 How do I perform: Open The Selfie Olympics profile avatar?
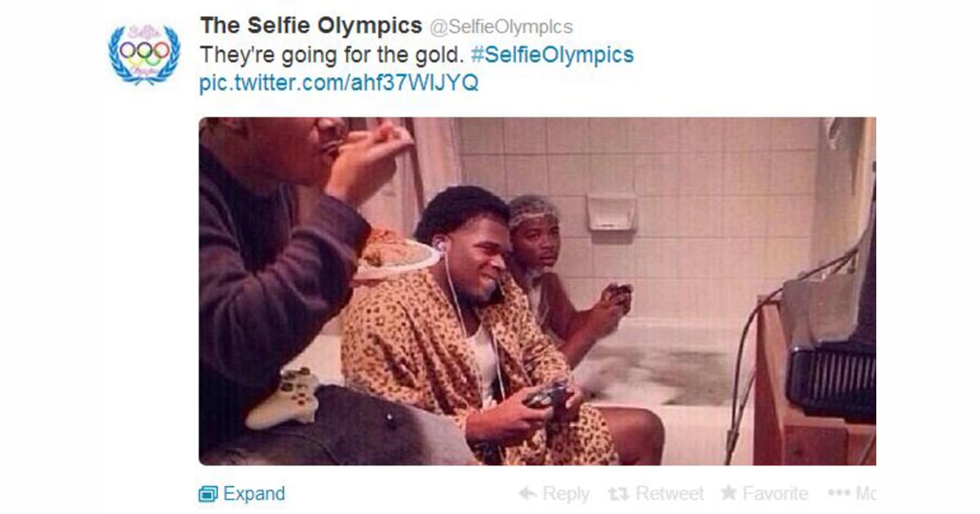(145, 54)
